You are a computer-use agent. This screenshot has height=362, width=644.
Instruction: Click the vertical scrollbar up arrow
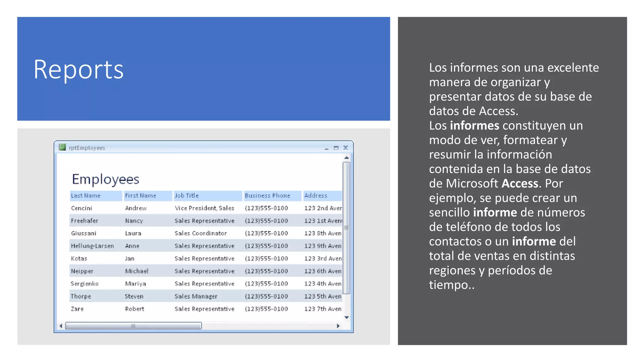tap(347, 157)
